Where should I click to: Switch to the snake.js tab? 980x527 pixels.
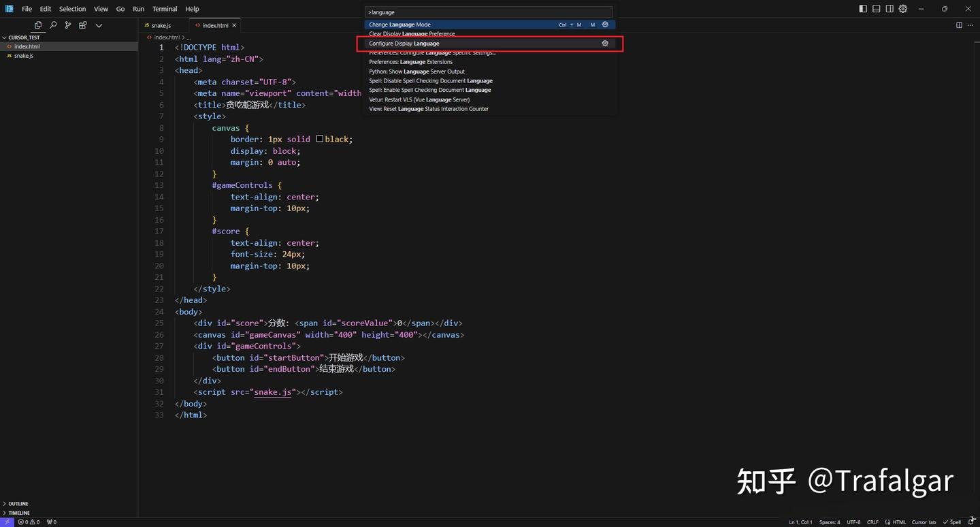[x=161, y=25]
